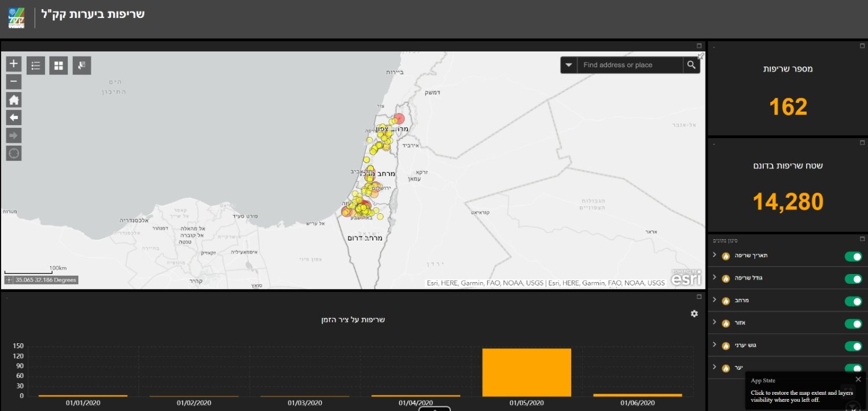Disable the גודל שריפה filter switch
The height and width of the screenshot is (411, 868).
click(853, 279)
